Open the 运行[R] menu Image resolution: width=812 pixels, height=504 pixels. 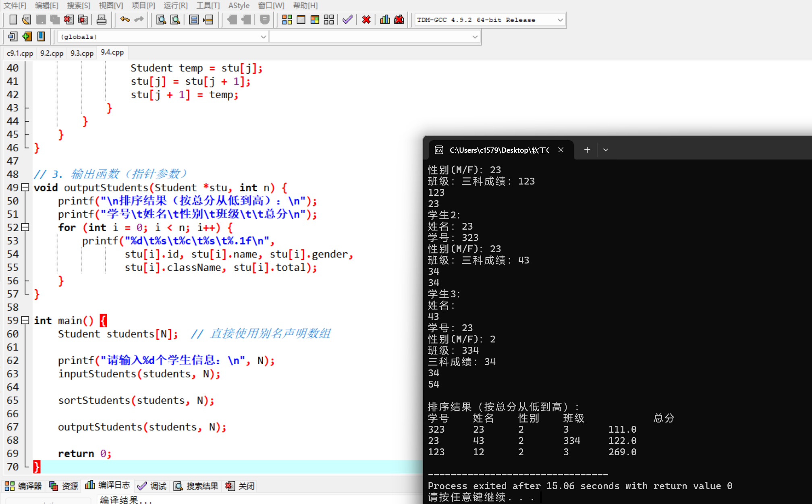click(175, 6)
